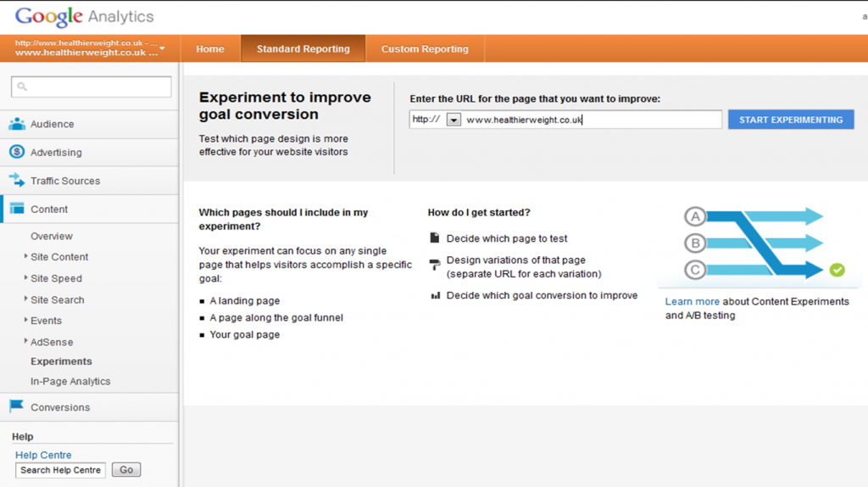Follow the Learn more link
This screenshot has width=868, height=487.
[692, 301]
